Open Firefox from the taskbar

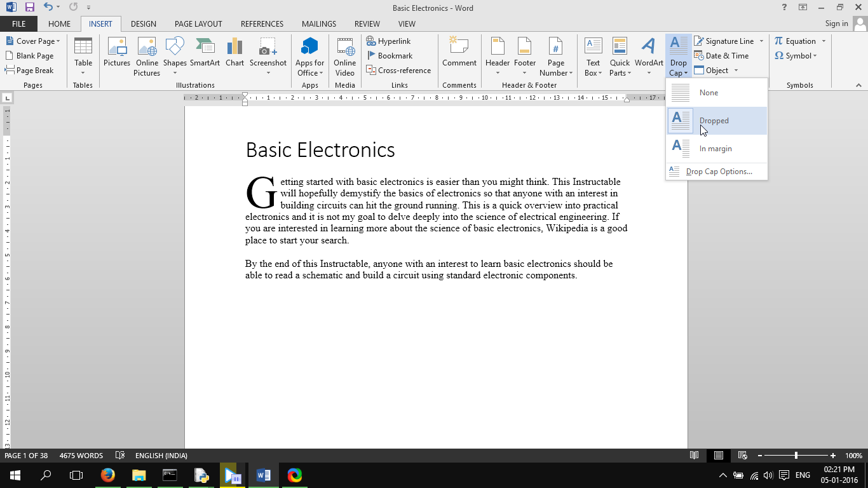point(108,475)
